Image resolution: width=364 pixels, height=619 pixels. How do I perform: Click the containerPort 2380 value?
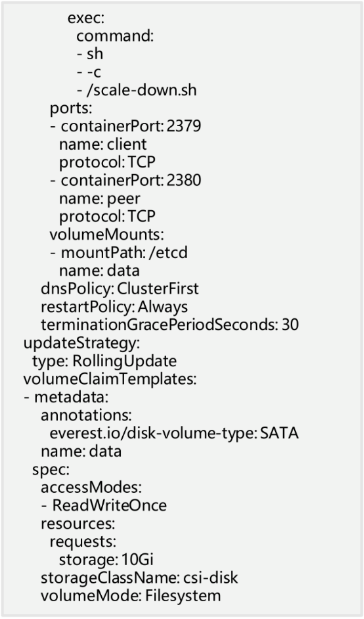[183, 181]
